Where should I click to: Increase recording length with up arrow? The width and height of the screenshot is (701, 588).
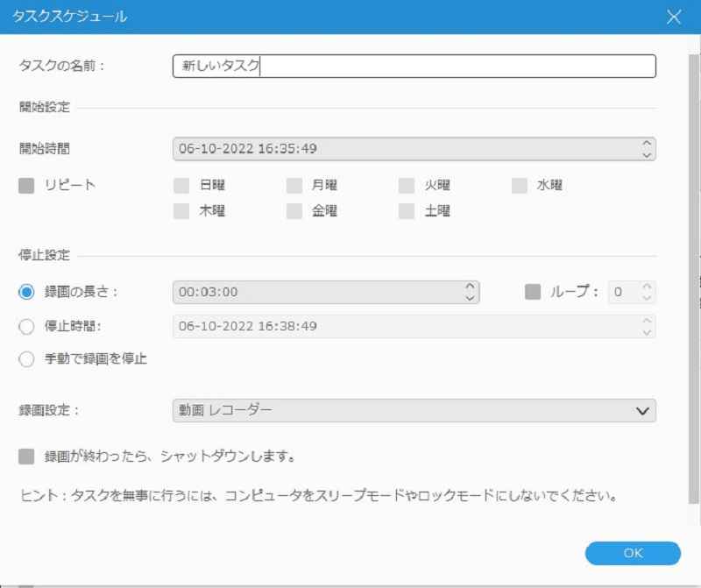pyautogui.click(x=470, y=286)
